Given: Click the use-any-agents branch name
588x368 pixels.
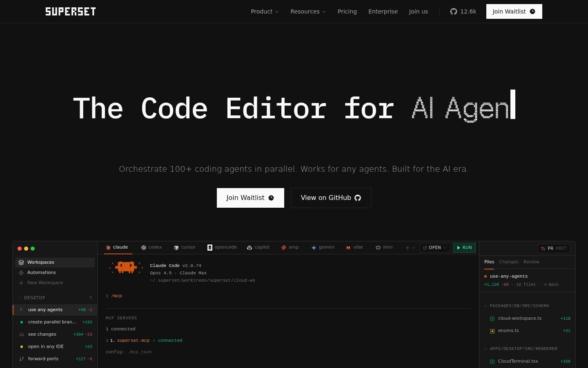Looking at the screenshot, I should pos(509,276).
